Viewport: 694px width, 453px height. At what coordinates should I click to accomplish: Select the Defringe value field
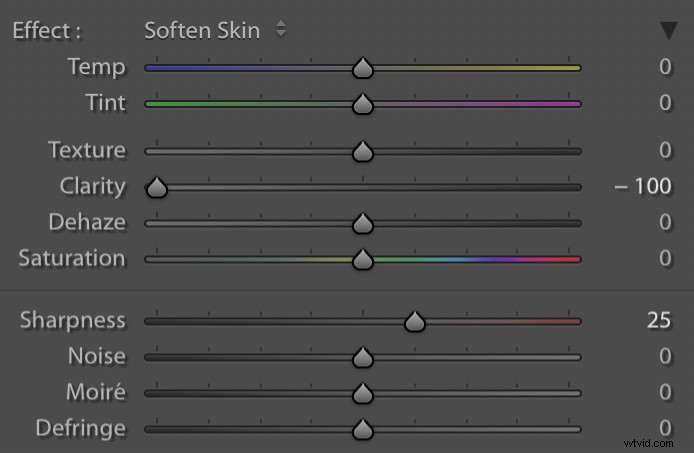(665, 428)
